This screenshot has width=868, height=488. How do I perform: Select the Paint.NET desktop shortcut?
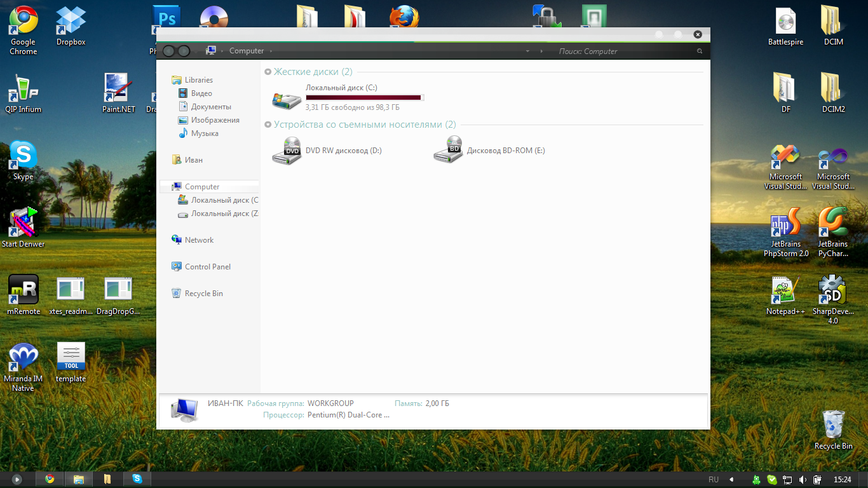point(119,93)
